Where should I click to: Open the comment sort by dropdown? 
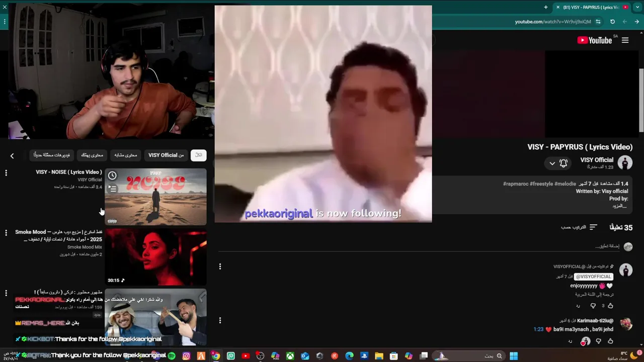579,227
